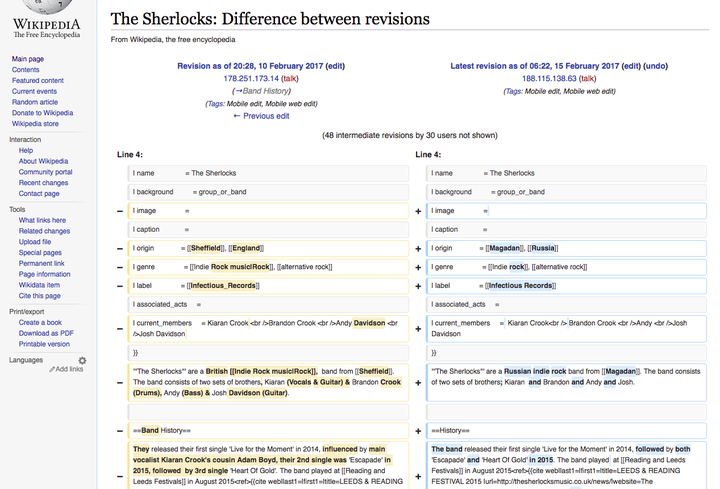Get the Permanent link
Image resolution: width=720 pixels, height=489 pixels.
(41, 264)
